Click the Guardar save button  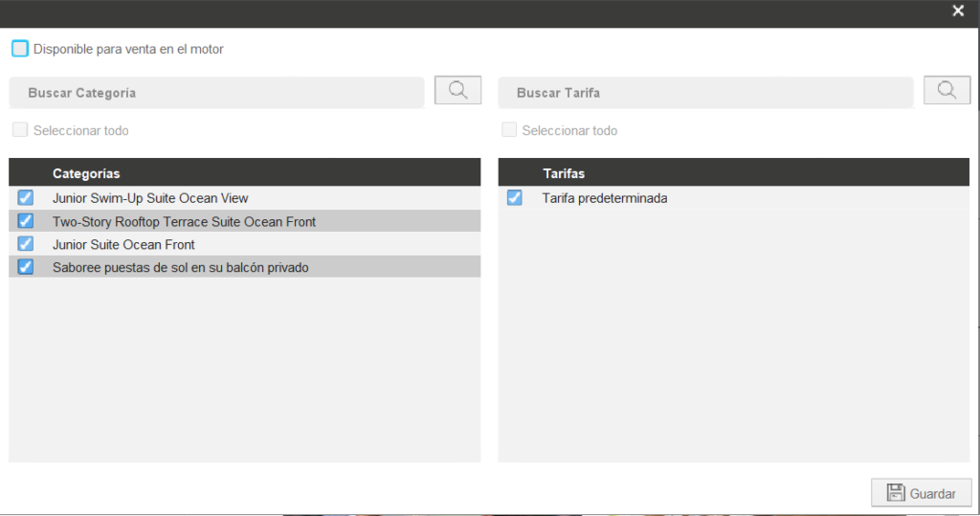pos(921,493)
